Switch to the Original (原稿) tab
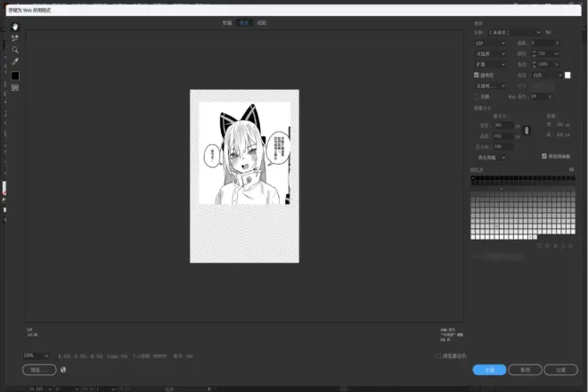This screenshot has height=392, width=588. tap(227, 23)
